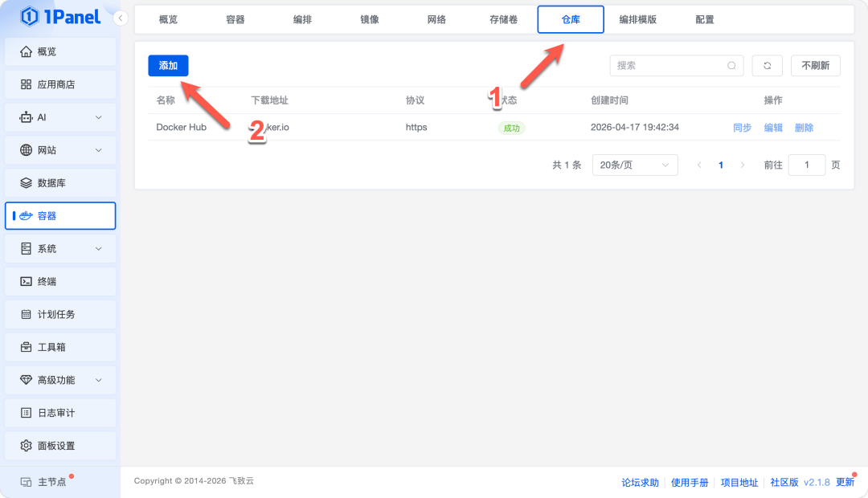This screenshot has height=498, width=868.
Task: Click the home icon beside 概览
Action: 26,51
